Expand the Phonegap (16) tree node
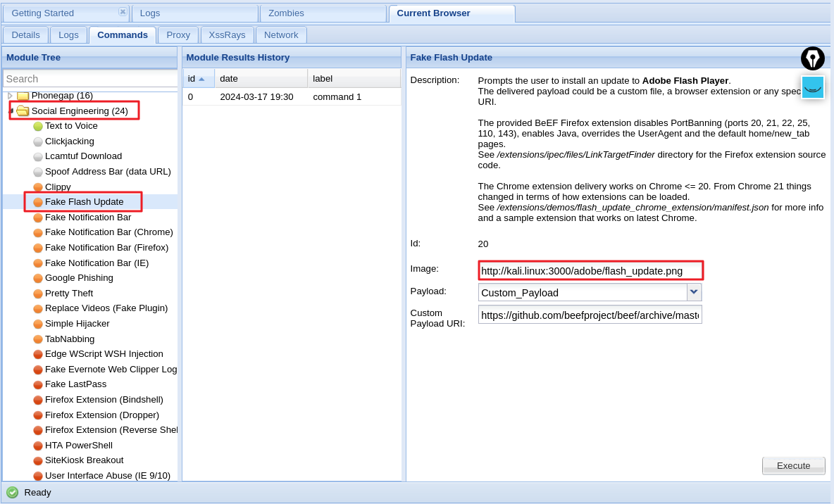The image size is (834, 504). point(10,96)
